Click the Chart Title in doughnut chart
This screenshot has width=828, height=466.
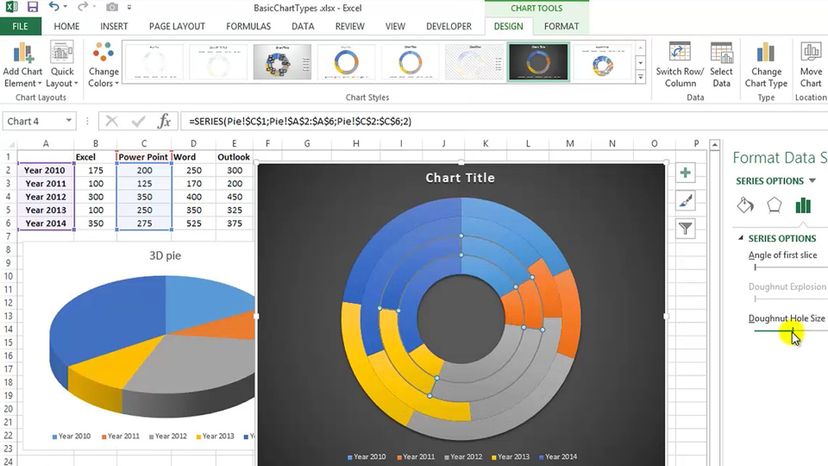click(460, 178)
